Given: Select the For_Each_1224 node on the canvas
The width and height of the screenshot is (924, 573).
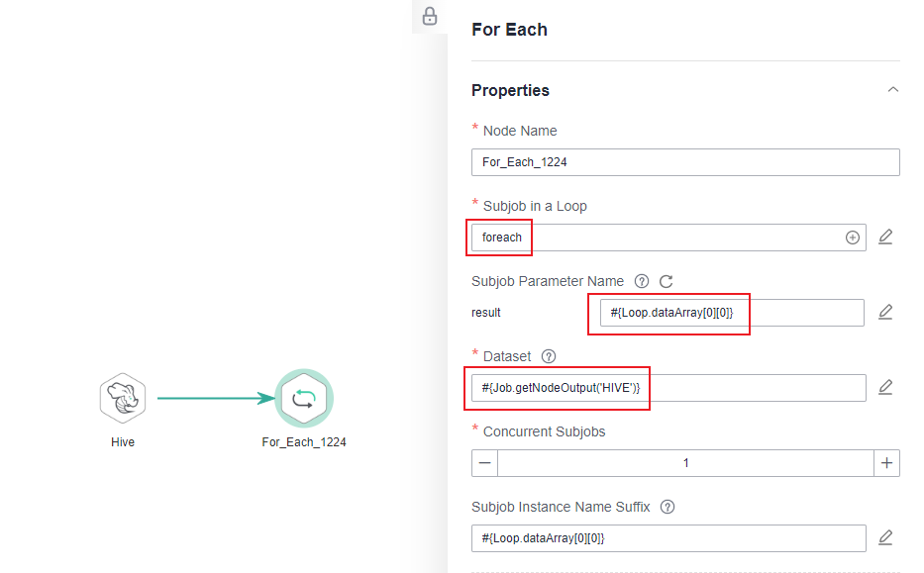Looking at the screenshot, I should click(303, 399).
